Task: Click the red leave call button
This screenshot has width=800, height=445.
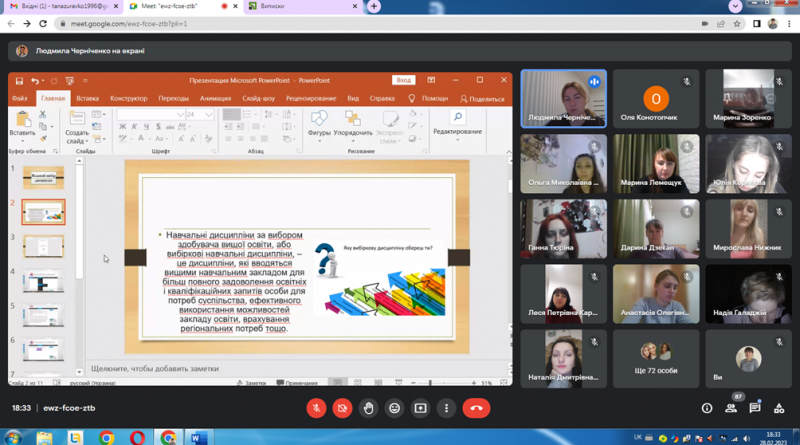Action: (476, 408)
